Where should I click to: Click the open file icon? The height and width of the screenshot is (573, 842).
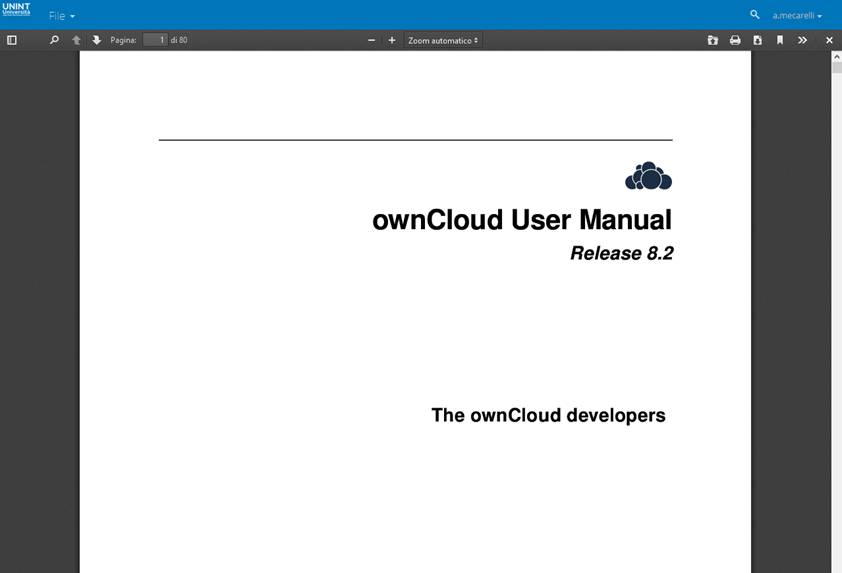(713, 40)
